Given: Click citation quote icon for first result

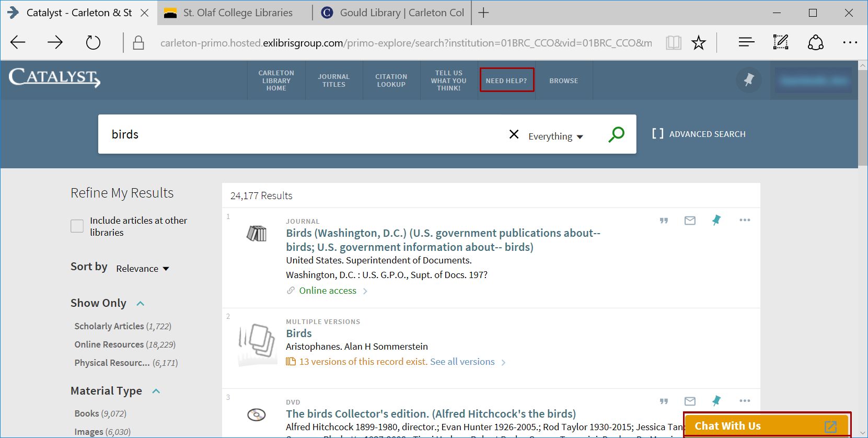Looking at the screenshot, I should (664, 221).
